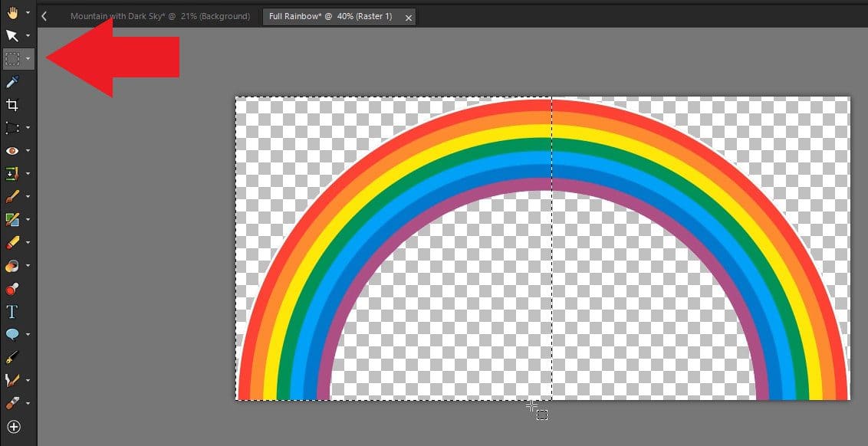Click the plus button below the toolbar
Viewport: 868px width, 446px height.
[15, 427]
